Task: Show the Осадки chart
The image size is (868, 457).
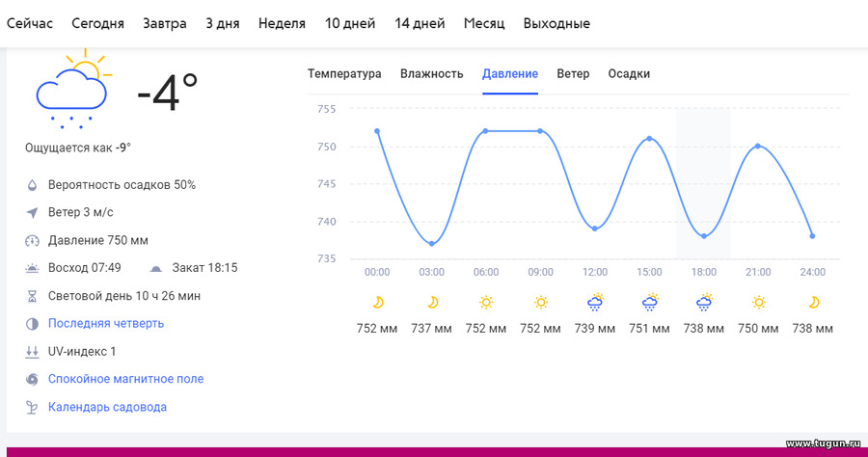Action: pyautogui.click(x=629, y=74)
